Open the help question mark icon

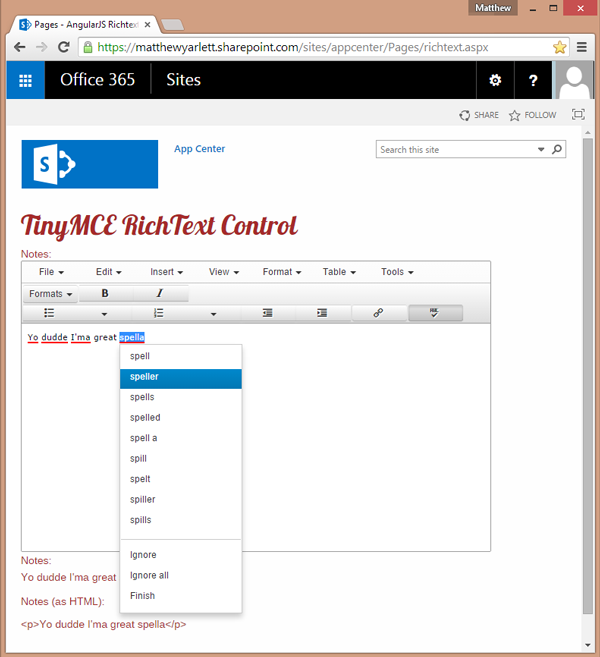coord(533,80)
